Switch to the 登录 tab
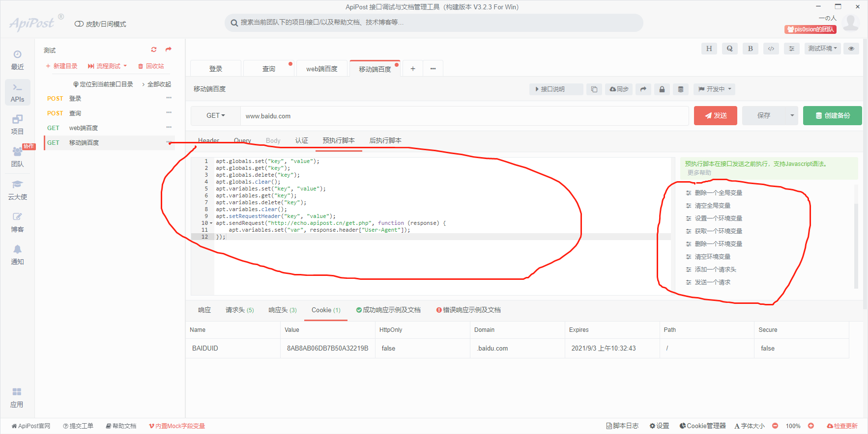This screenshot has height=434, width=868. 216,69
